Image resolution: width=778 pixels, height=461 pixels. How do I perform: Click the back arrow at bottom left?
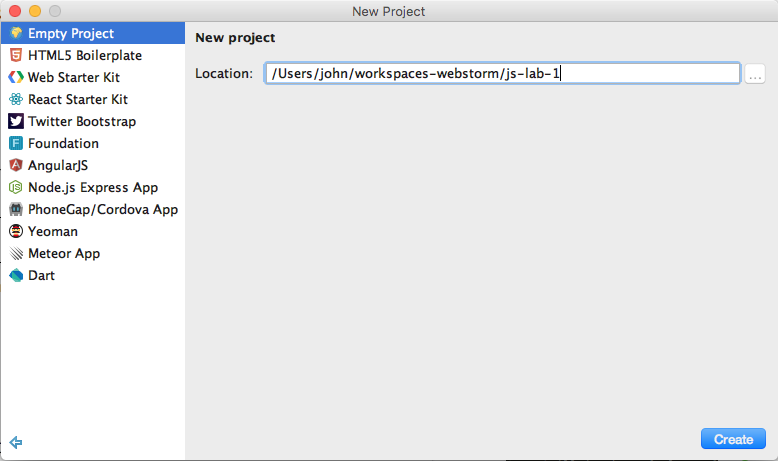click(16, 442)
